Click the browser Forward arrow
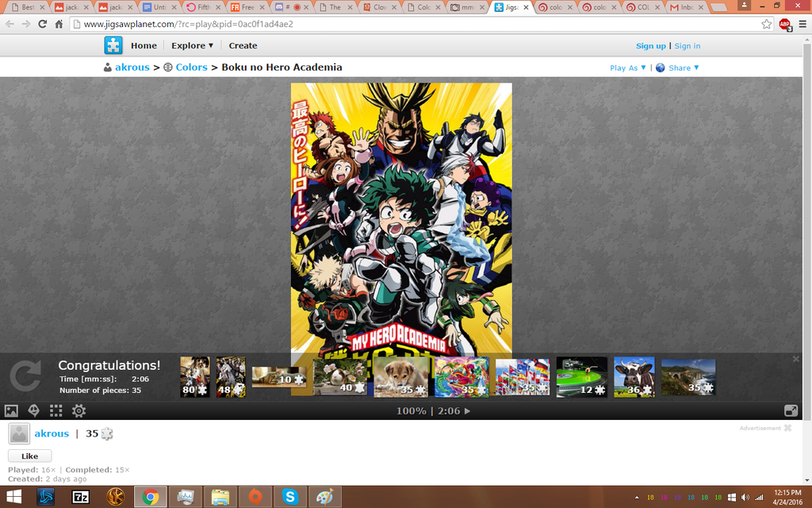The image size is (812, 508). click(x=26, y=24)
